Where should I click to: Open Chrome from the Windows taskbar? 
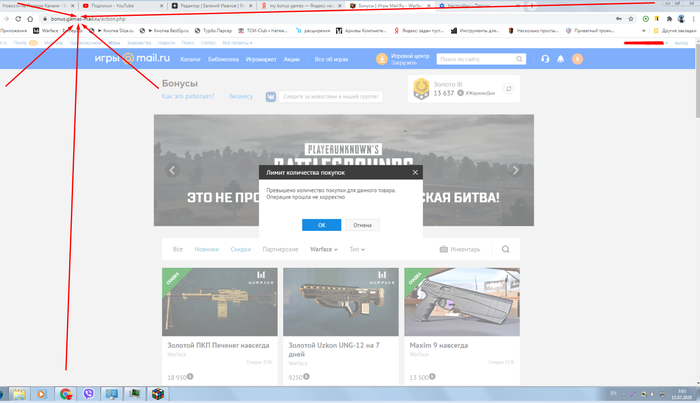coord(66,394)
